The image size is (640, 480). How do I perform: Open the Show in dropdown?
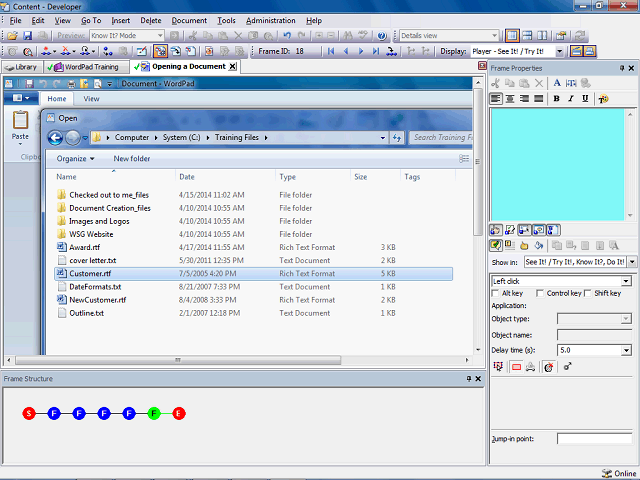[x=632, y=262]
